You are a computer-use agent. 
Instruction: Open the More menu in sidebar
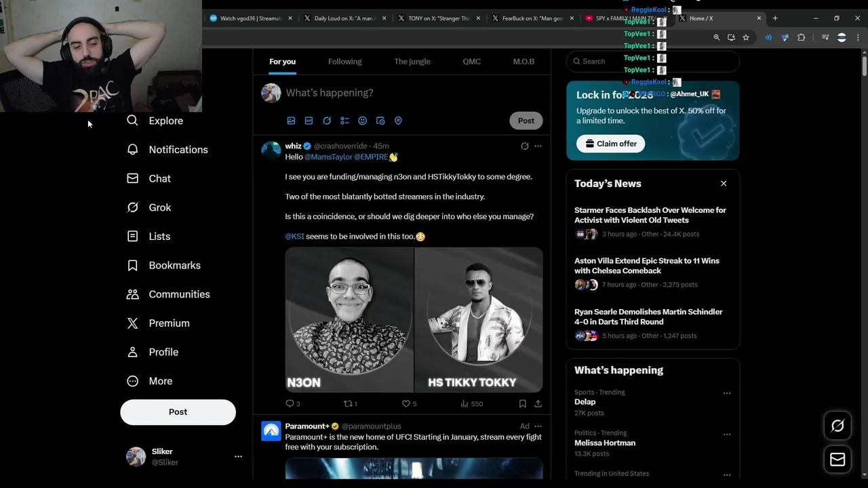pyautogui.click(x=150, y=381)
